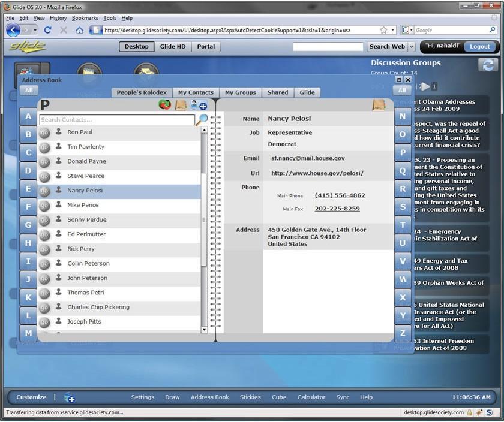Open the back history dropdown arrow
Viewport: 504px width, 422px height.
[x=35, y=30]
